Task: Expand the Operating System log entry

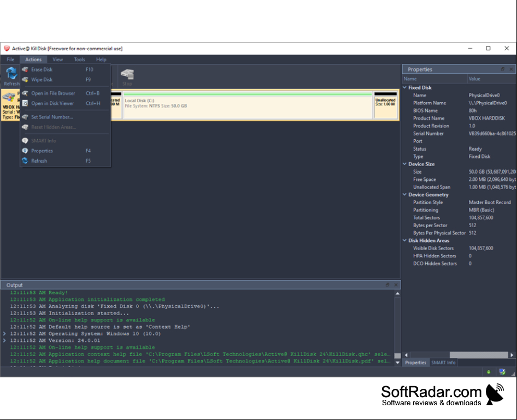Action: pos(4,334)
